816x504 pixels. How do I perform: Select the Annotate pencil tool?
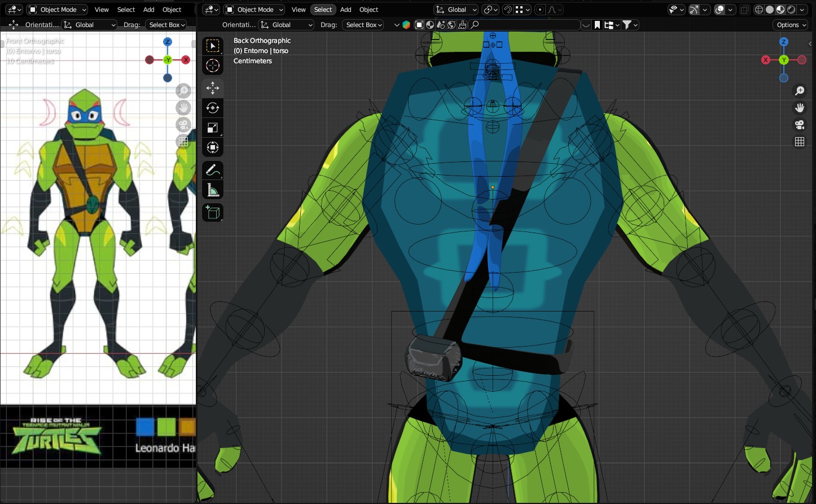[213, 170]
